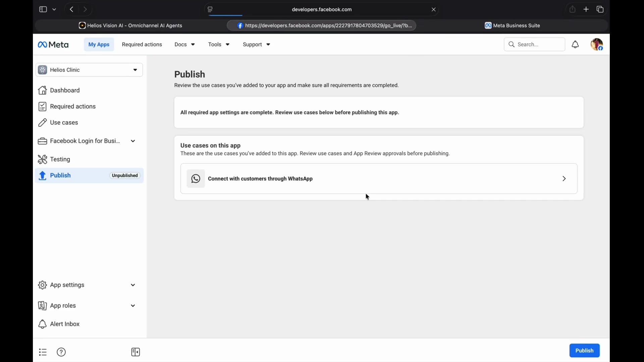The width and height of the screenshot is (644, 362).
Task: Open the Docs dropdown menu
Action: (185, 45)
